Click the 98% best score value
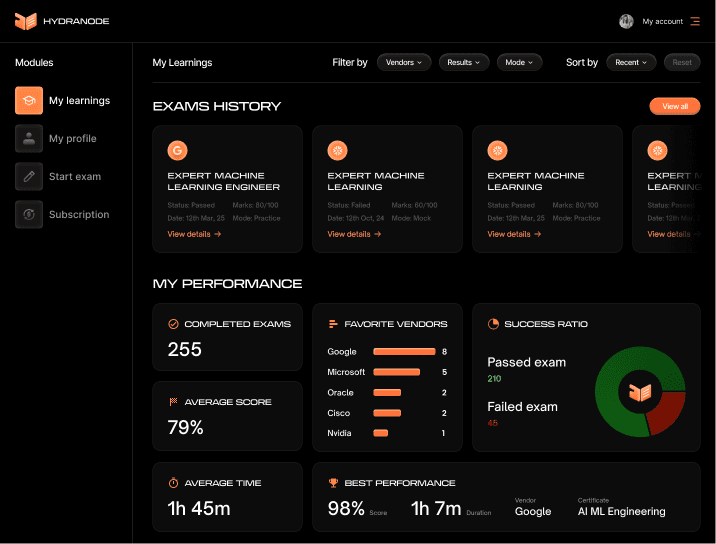 click(346, 508)
